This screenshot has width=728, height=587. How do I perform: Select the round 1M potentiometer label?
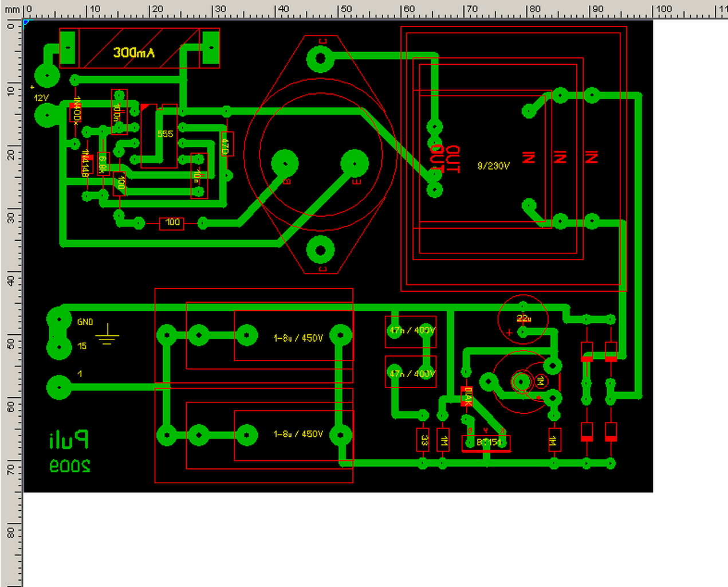[541, 381]
